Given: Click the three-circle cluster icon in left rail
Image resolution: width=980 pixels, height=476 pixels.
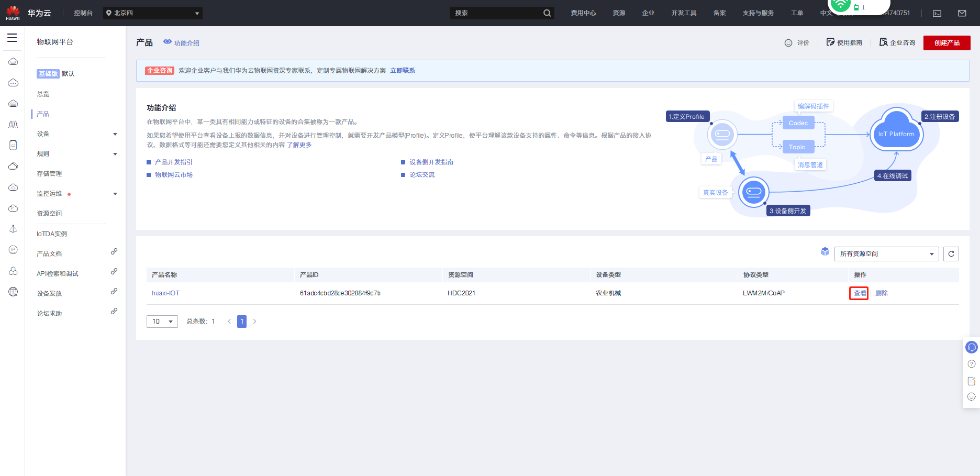Looking at the screenshot, I should pyautogui.click(x=13, y=271).
